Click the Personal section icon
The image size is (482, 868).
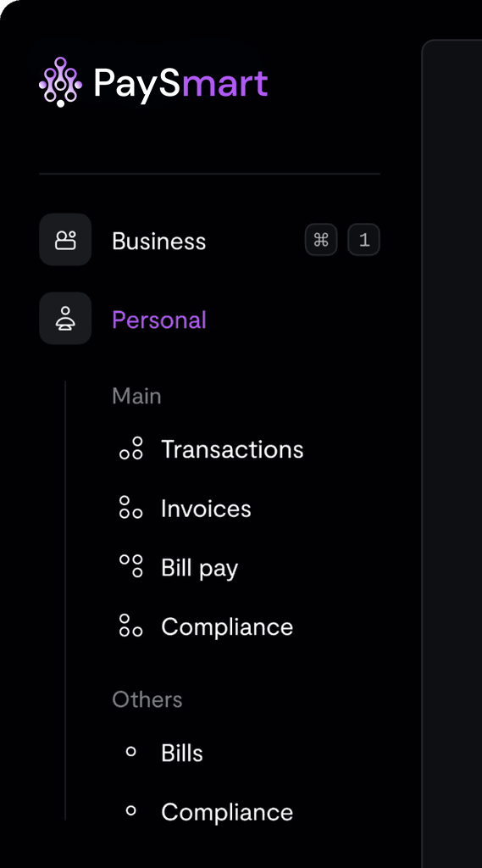(65, 319)
